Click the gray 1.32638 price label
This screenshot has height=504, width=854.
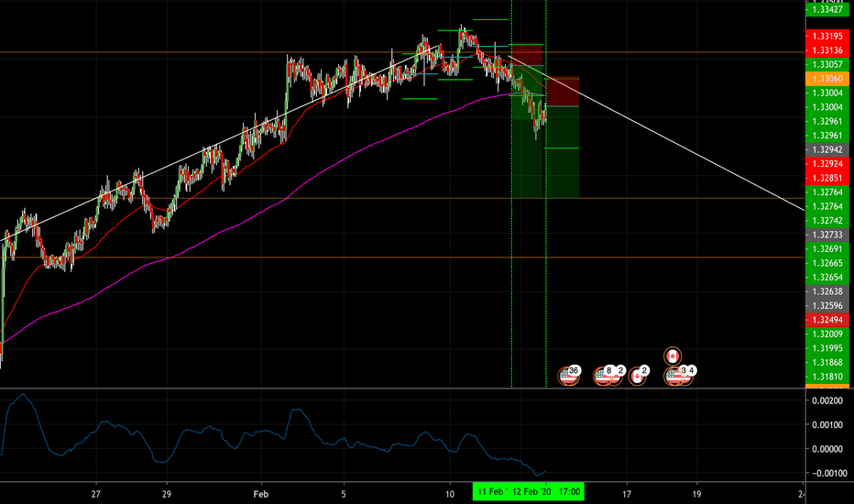pos(827,291)
